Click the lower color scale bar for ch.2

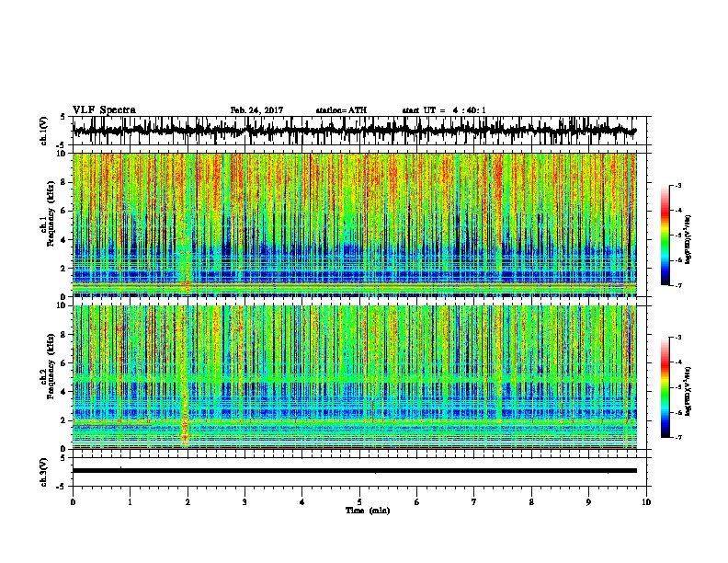tap(665, 387)
